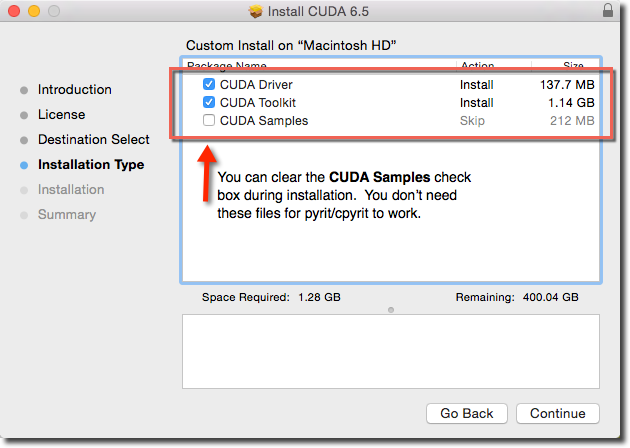Image resolution: width=630 pixels, height=448 pixels.
Task: Click the 137.7 MB size value
Action: click(567, 84)
